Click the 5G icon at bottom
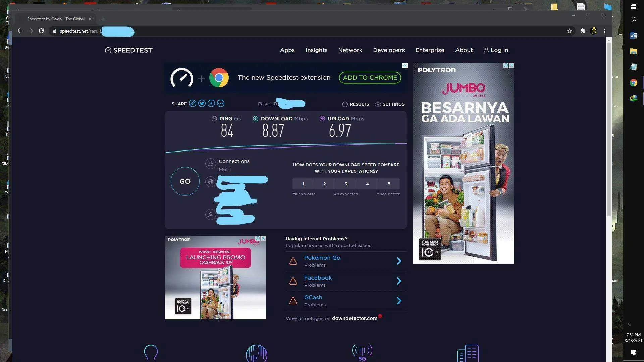Image resolution: width=644 pixels, height=362 pixels. tap(362, 353)
